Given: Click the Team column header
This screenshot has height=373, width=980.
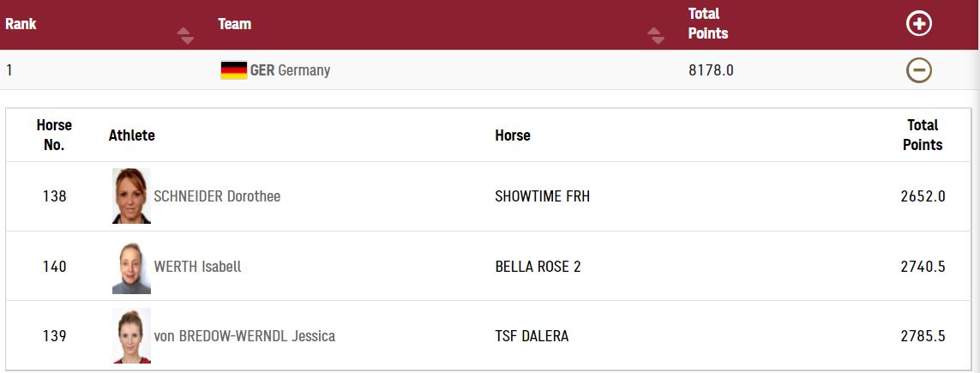Looking at the screenshot, I should tap(234, 24).
